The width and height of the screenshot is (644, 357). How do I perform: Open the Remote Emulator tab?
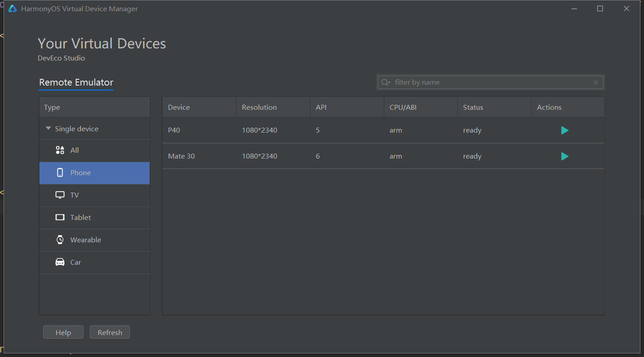click(76, 82)
